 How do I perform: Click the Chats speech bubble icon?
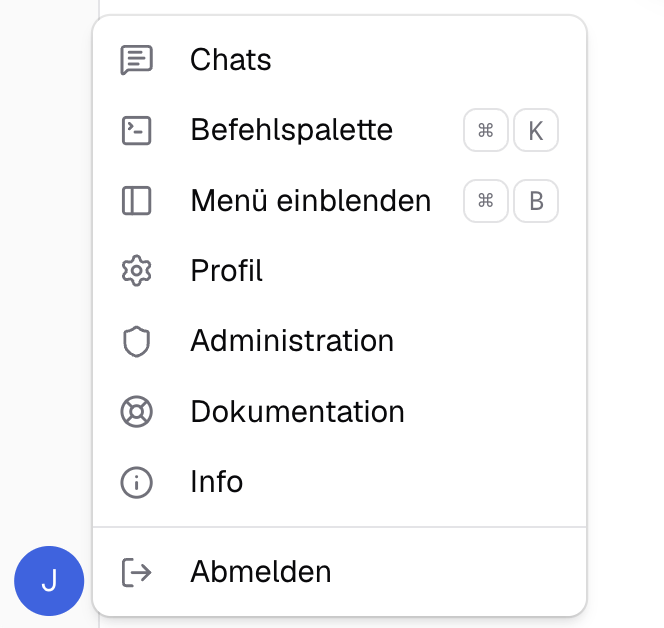coord(136,60)
